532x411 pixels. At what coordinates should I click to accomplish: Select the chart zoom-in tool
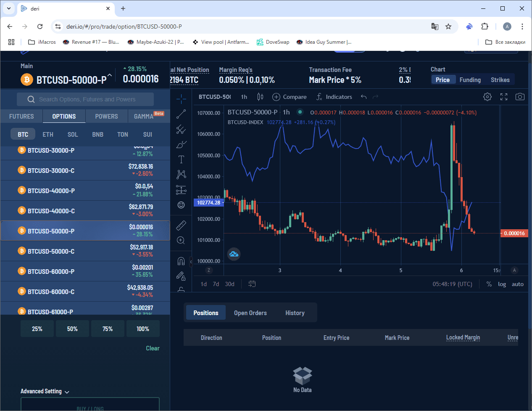pos(181,240)
